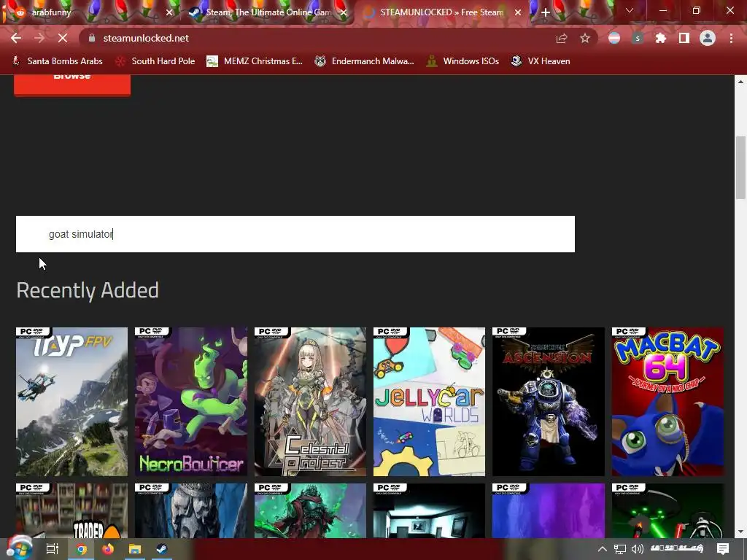
Task: Open tab search dropdown chevron
Action: [x=630, y=10]
